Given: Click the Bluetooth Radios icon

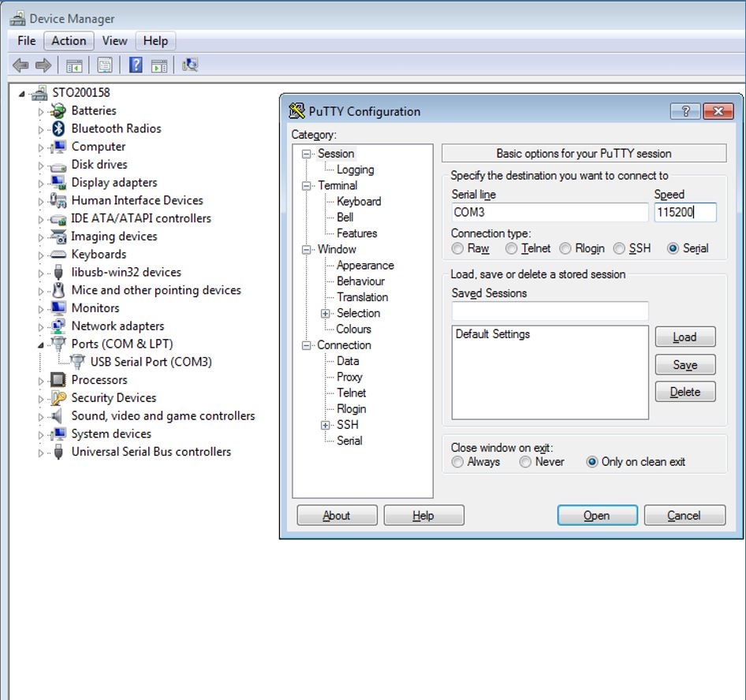Looking at the screenshot, I should pyautogui.click(x=58, y=128).
